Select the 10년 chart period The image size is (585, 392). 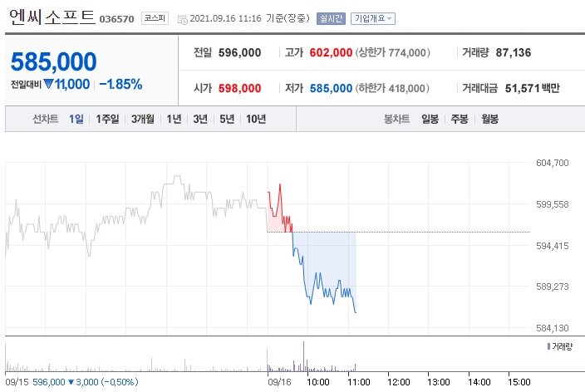(x=256, y=119)
